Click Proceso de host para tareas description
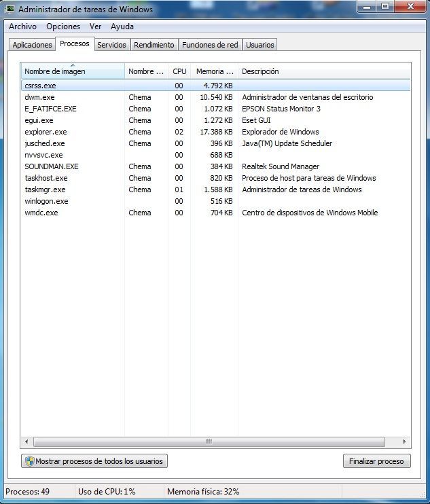The image size is (430, 504). 309,178
